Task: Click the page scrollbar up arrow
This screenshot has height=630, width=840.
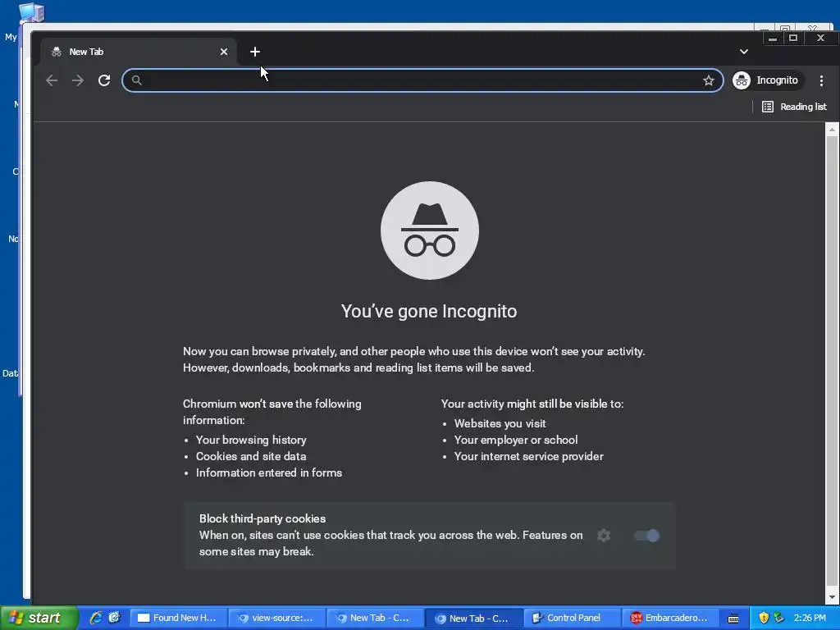Action: tap(832, 129)
